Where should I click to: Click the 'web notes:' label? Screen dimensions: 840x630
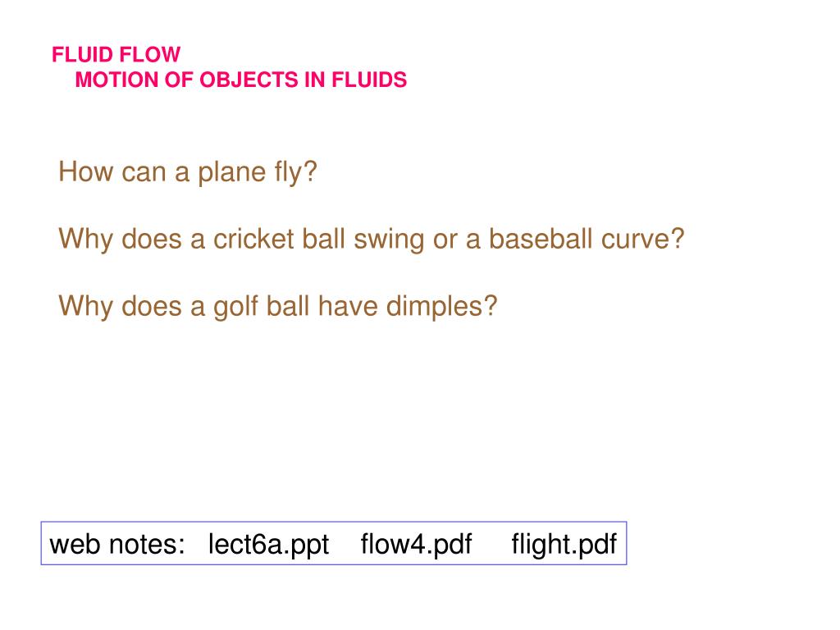116,545
